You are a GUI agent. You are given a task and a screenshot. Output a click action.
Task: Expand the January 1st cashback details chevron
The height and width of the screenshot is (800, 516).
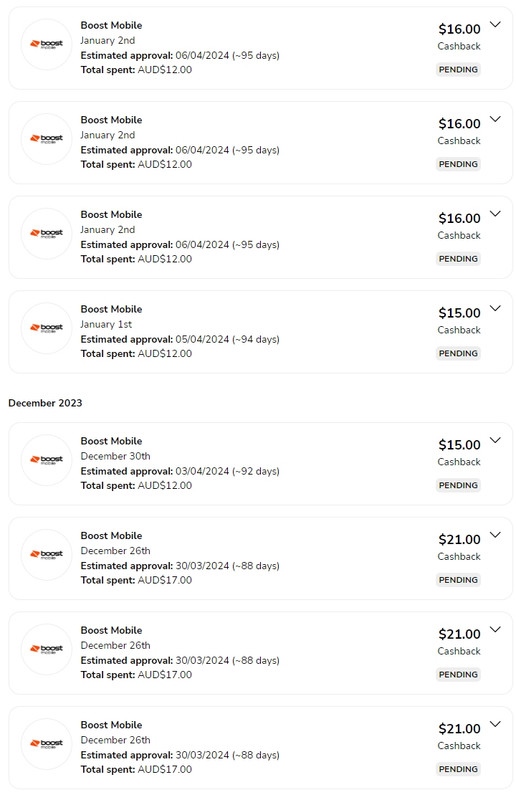coord(495,308)
